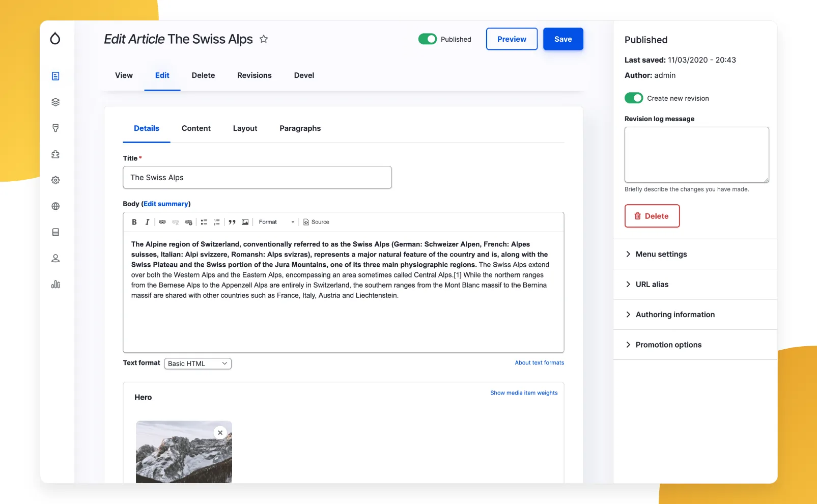Expand URL alias section
The image size is (817, 504).
pos(695,284)
